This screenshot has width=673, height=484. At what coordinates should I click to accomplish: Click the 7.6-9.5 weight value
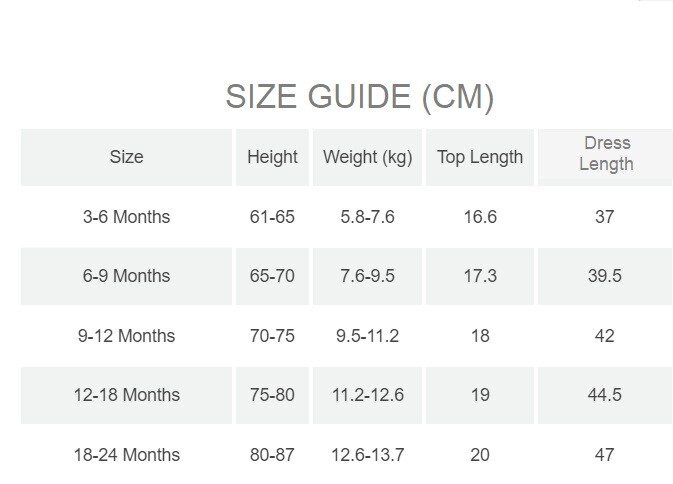(367, 276)
